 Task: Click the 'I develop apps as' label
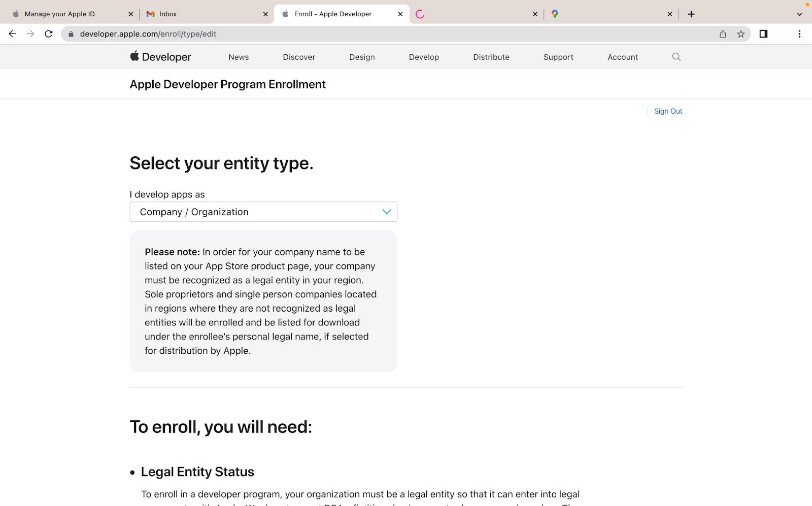tap(167, 194)
